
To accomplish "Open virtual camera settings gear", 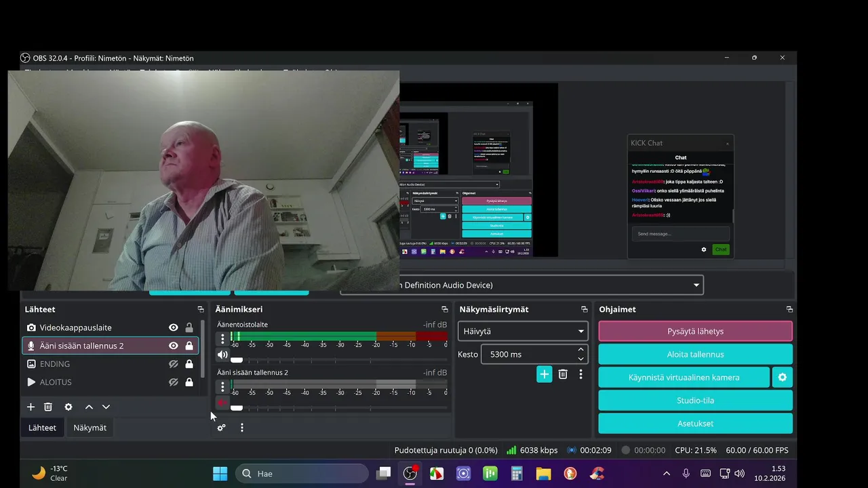I will (x=783, y=377).
